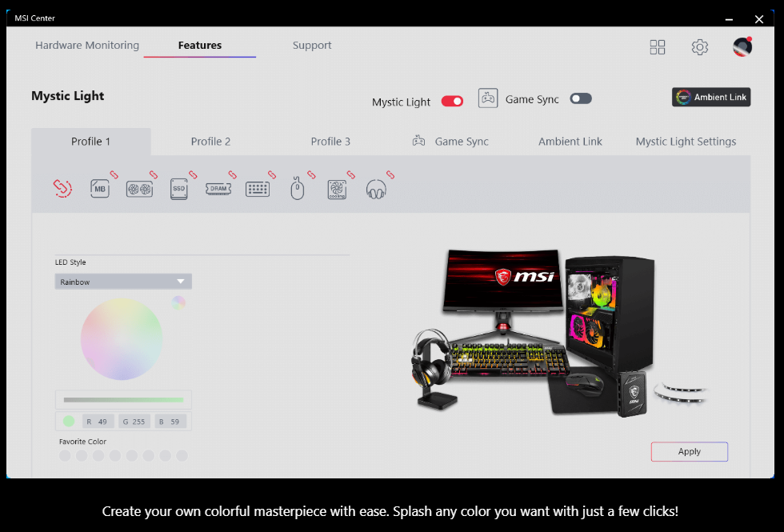The width and height of the screenshot is (784, 532).
Task: Switch to Profile 2
Action: (210, 142)
